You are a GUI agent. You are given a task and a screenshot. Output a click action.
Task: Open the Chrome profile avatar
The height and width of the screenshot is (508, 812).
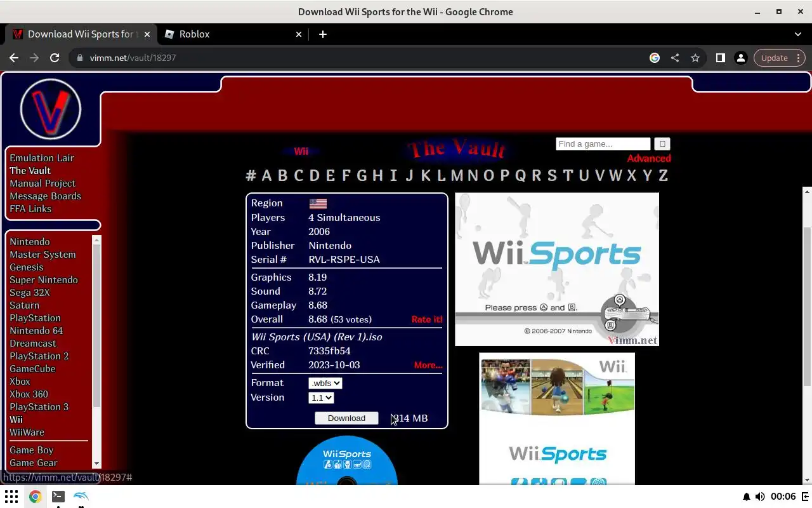740,58
